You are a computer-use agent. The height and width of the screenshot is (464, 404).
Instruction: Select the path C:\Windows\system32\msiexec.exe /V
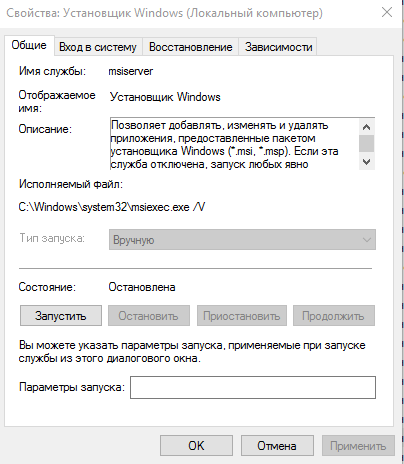pyautogui.click(x=112, y=207)
